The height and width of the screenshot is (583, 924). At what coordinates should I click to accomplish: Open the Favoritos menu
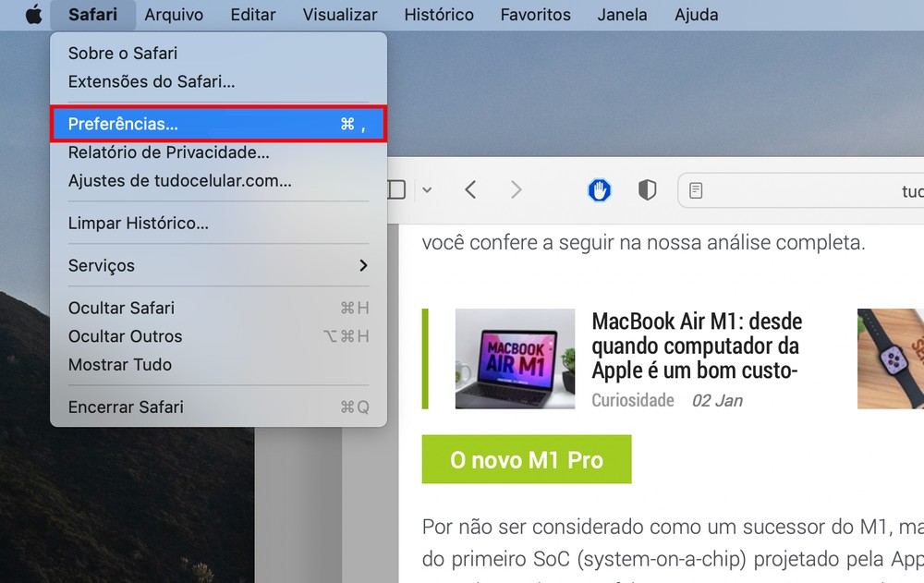click(x=536, y=15)
